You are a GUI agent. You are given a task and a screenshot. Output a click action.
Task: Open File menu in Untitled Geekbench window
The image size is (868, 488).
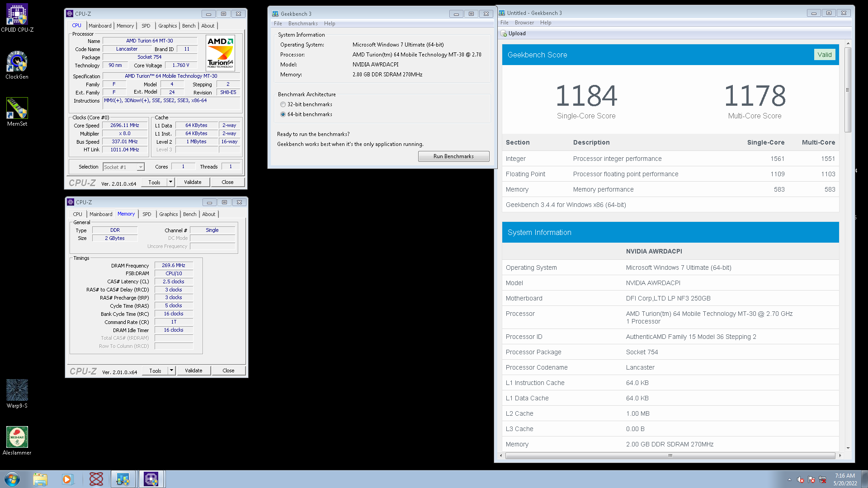505,23
